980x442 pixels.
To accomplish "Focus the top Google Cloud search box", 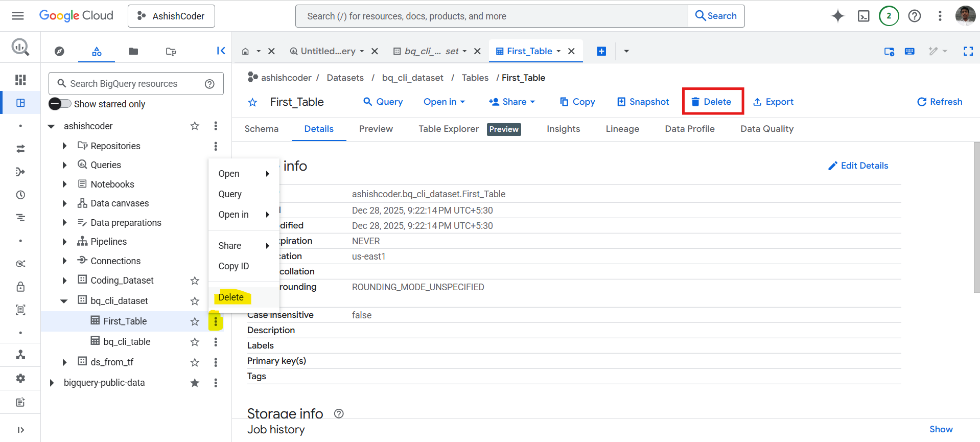I will [x=492, y=16].
